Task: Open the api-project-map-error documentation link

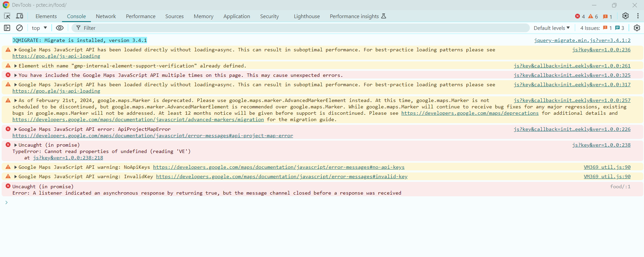Action: coord(153,136)
